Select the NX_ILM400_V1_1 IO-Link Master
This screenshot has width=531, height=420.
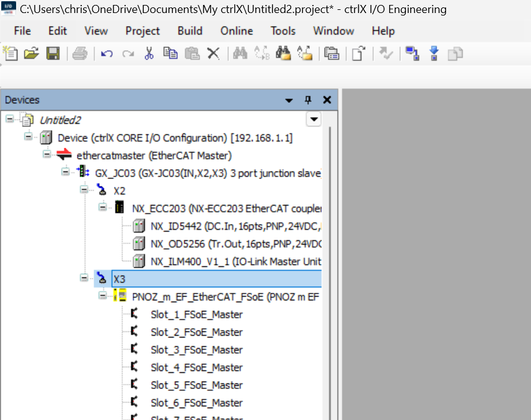coord(236,261)
